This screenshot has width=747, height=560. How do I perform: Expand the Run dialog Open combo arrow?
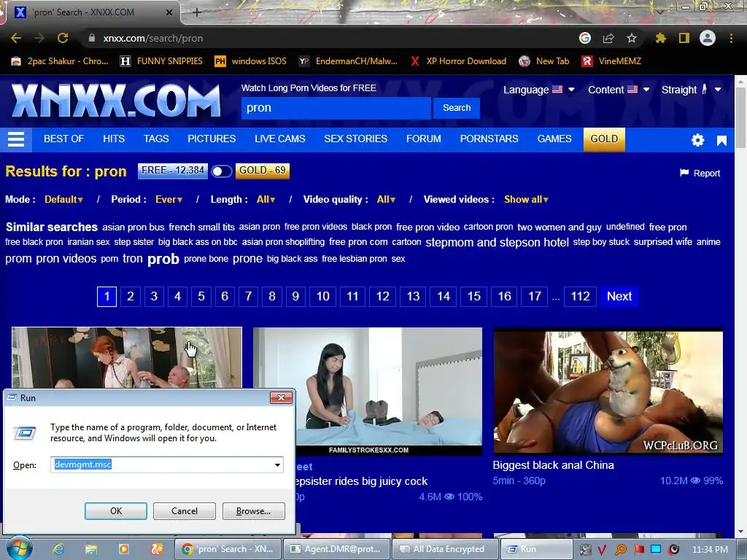click(x=277, y=464)
